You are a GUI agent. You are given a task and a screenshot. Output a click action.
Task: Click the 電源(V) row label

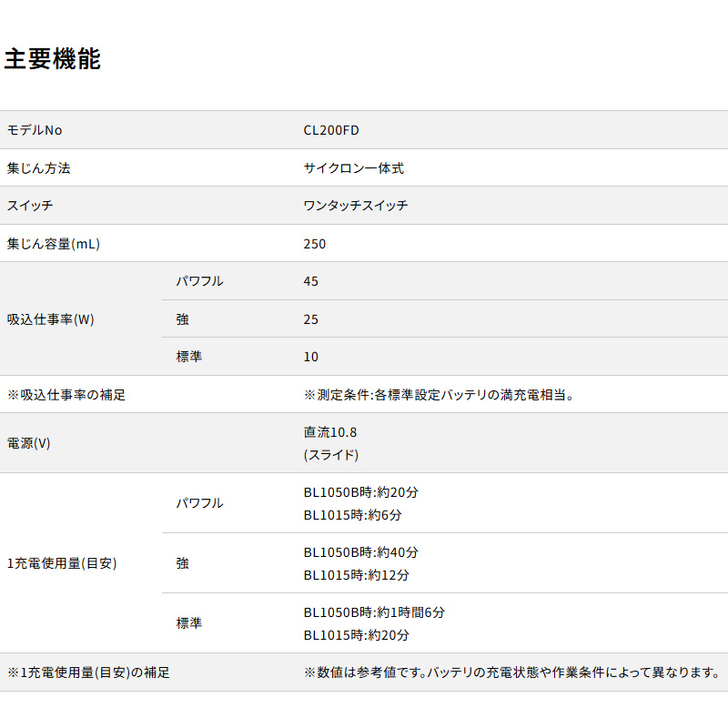(x=29, y=443)
